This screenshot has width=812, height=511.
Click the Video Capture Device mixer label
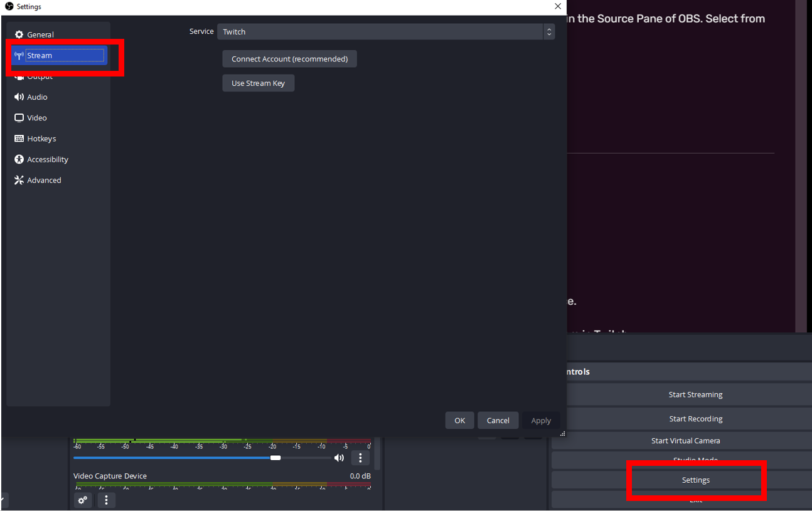pos(110,476)
